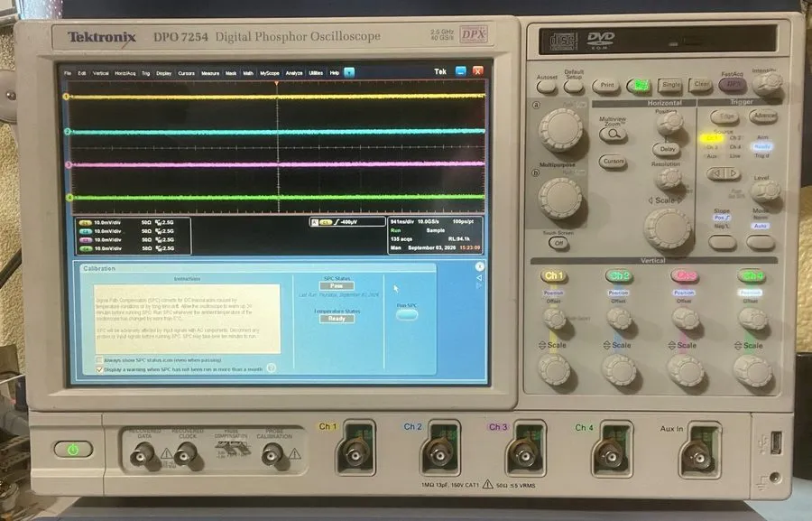Click the green power button
Screen dimensions: 812x521
point(73,450)
